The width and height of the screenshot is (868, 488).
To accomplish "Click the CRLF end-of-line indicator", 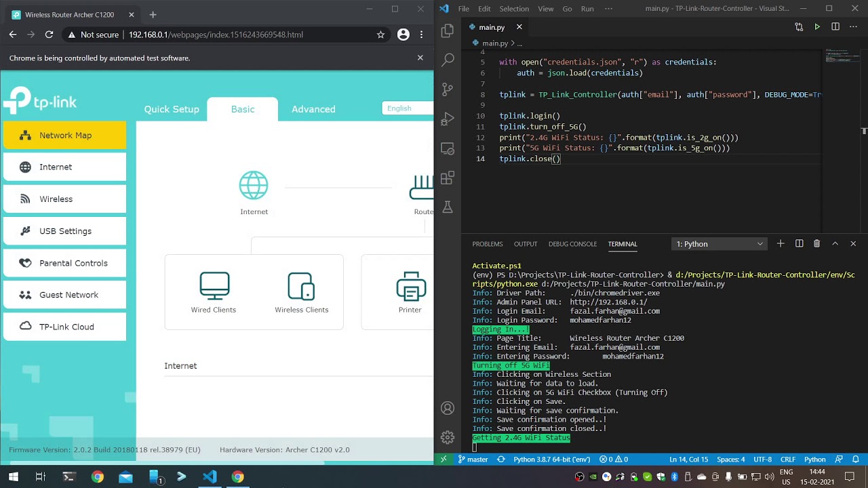I will click(788, 460).
